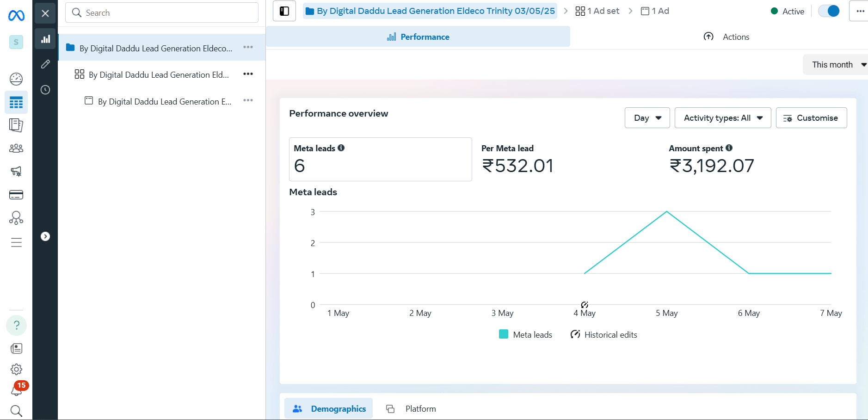Open the Day breakdown dropdown
Screen dimensions: 868x420
coord(647,118)
